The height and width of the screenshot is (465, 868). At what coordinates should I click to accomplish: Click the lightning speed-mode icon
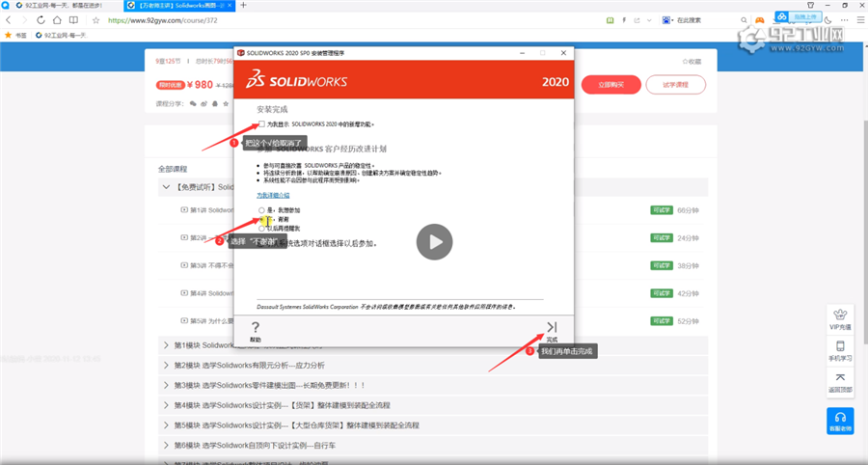point(624,20)
